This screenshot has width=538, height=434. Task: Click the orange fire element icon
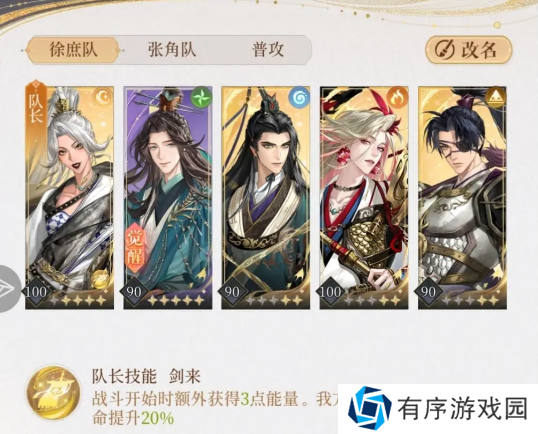click(x=398, y=97)
